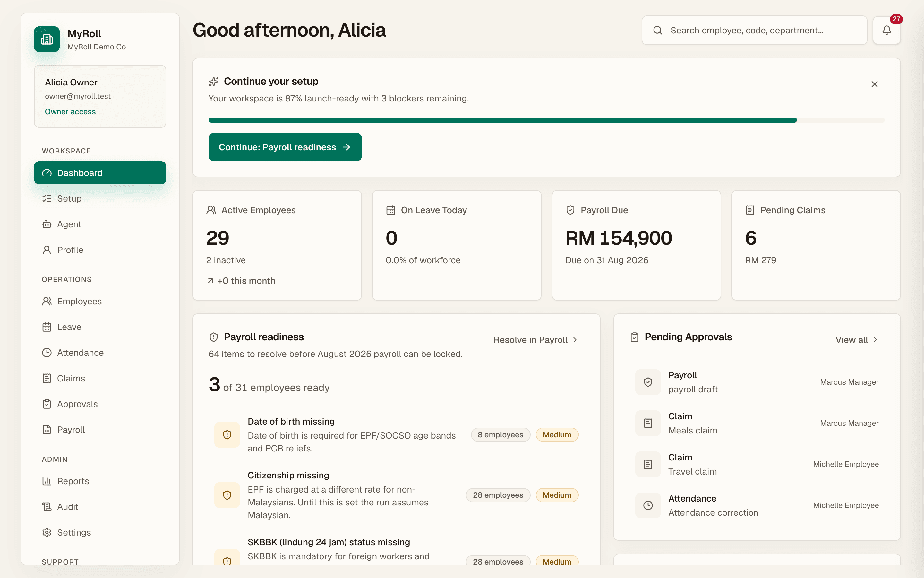Open the Citizenship missing issue

tap(396, 495)
